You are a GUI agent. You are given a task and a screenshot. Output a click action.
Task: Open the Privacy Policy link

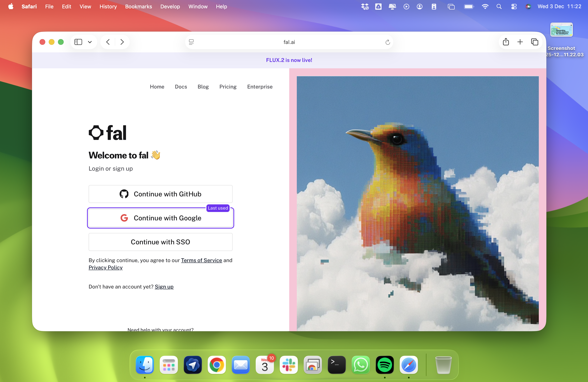point(105,267)
